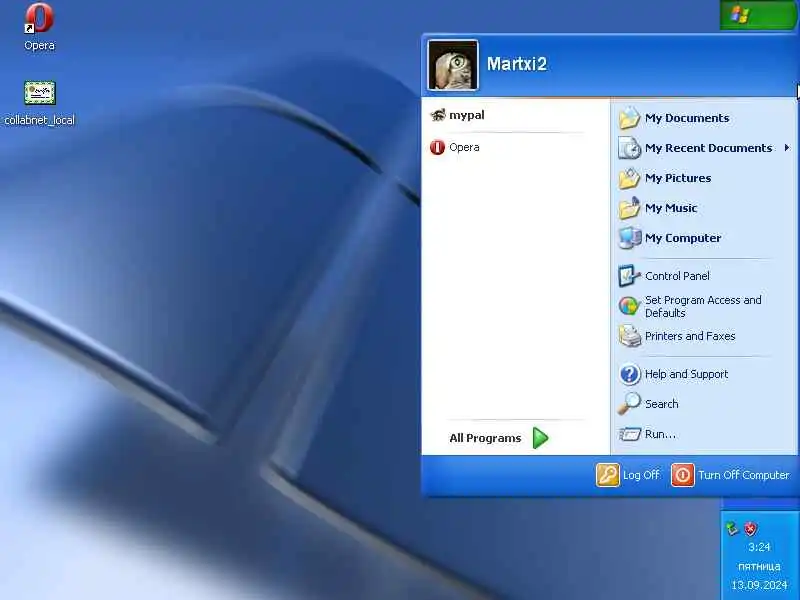Open My Computer
The height and width of the screenshot is (600, 800).
click(x=704, y=238)
